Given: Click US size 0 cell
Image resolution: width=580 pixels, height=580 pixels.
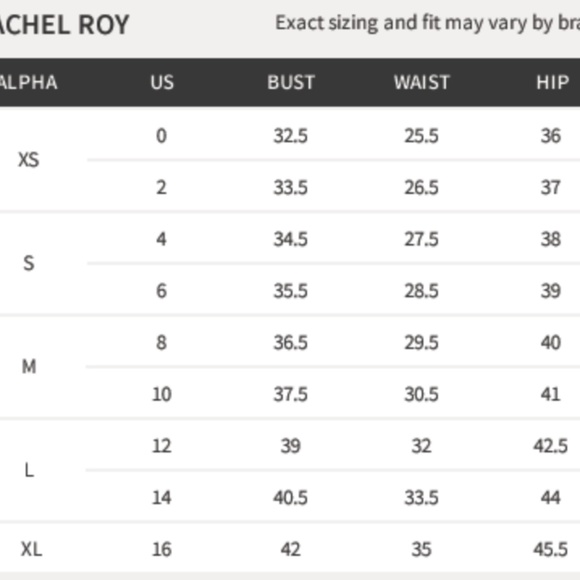Looking at the screenshot, I should (161, 135).
